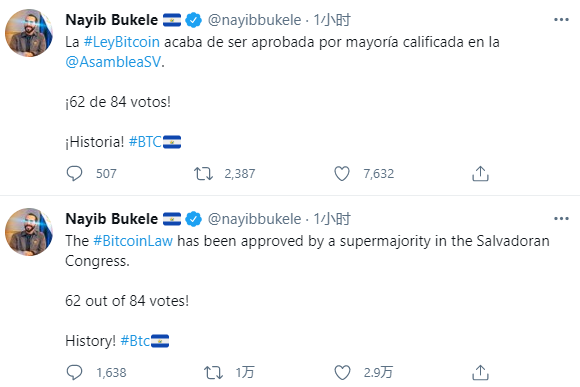Open the #LeyBitcoin hashtag
Image resolution: width=580 pixels, height=387 pixels.
[122, 42]
